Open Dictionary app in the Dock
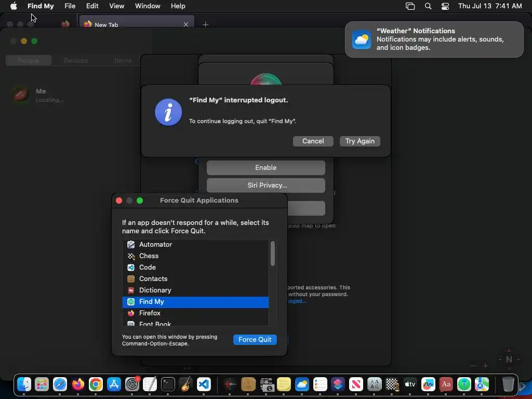The width and height of the screenshot is (532, 399). (x=446, y=384)
